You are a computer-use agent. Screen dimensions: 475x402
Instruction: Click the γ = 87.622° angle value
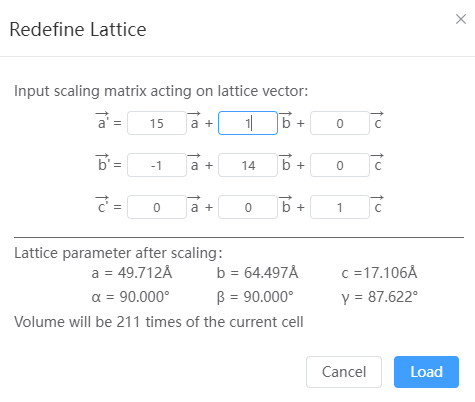coord(379,297)
